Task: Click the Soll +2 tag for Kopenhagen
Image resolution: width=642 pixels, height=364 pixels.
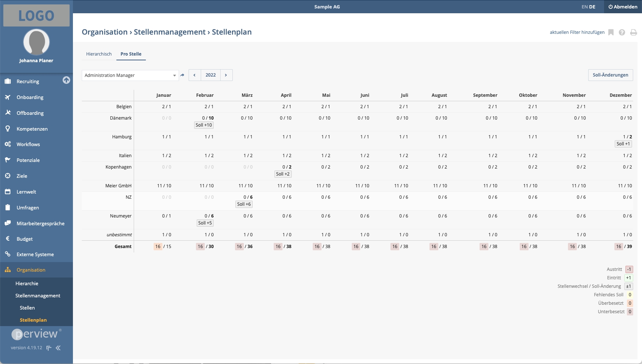Action: click(x=283, y=174)
